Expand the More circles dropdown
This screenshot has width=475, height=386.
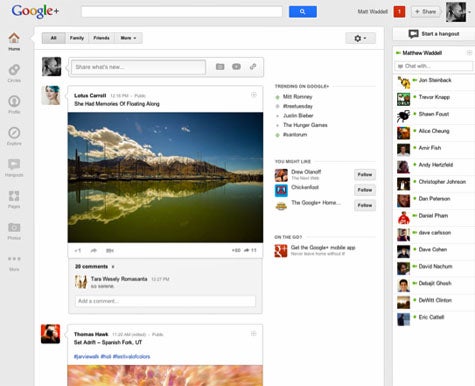(128, 38)
